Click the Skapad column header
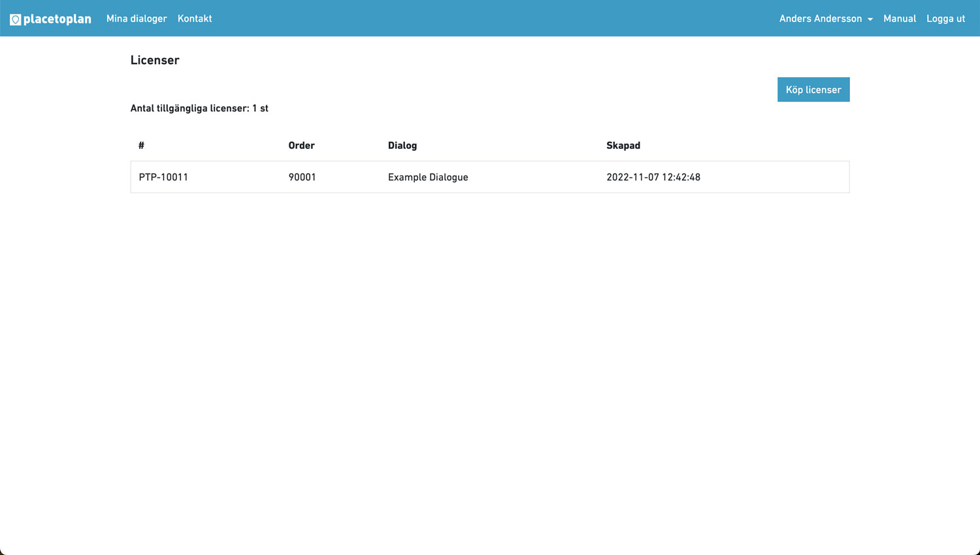This screenshot has height=555, width=980. tap(623, 146)
